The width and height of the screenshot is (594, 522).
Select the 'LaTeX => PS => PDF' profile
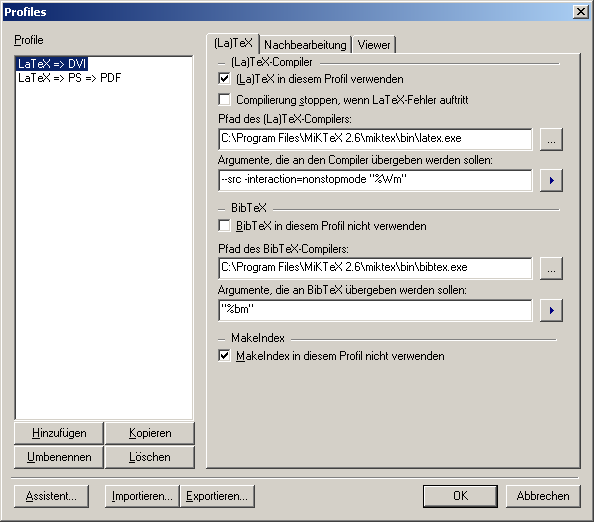tap(69, 78)
